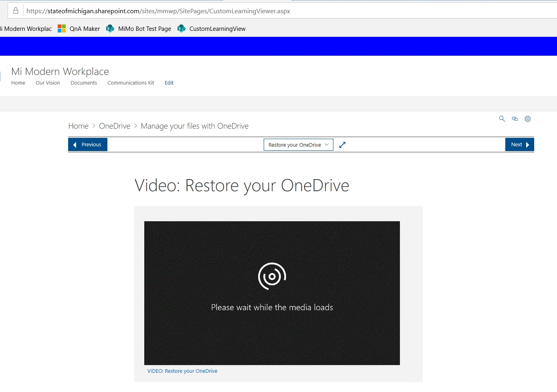The height and width of the screenshot is (392, 557).
Task: Click the padlock icon in address bar
Action: 15,11
